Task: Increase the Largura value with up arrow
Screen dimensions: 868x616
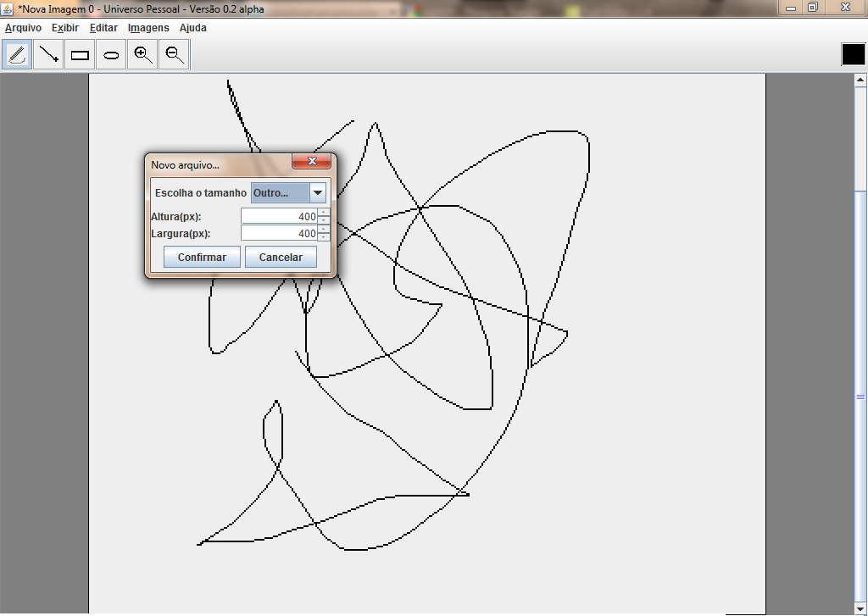Action: coord(323,229)
